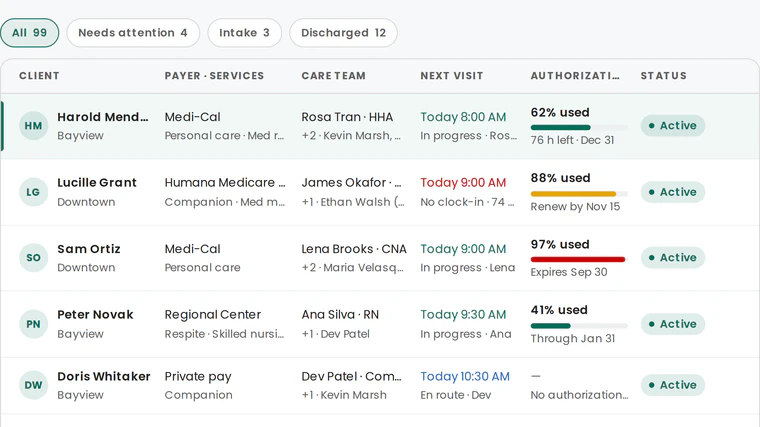Click +2 · Kevin Marsh, … team members

351,136
